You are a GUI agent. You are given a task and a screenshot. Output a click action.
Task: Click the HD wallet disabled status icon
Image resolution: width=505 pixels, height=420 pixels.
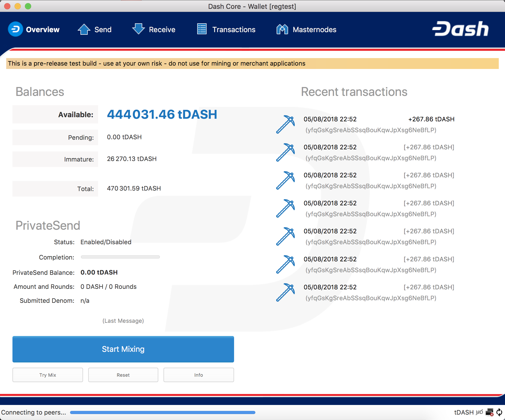pos(479,412)
